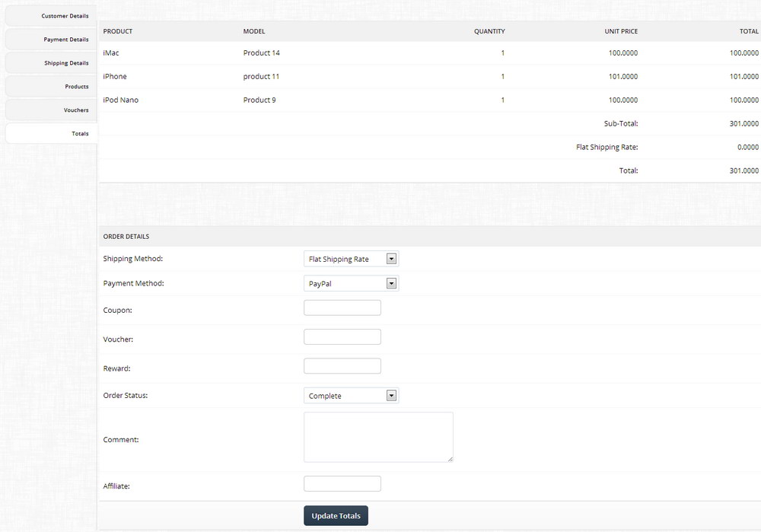The image size is (761, 532).
Task: Select the Vouchers tab
Action: 51,110
